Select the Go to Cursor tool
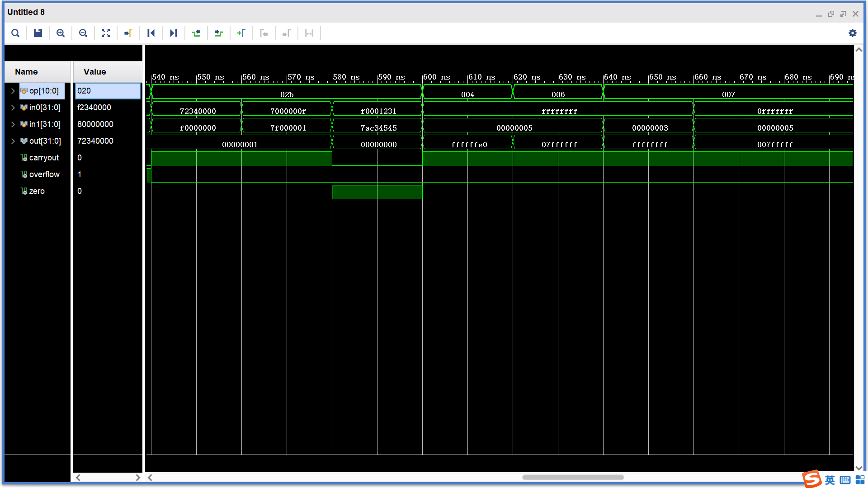This screenshot has height=488, width=868. coord(128,33)
